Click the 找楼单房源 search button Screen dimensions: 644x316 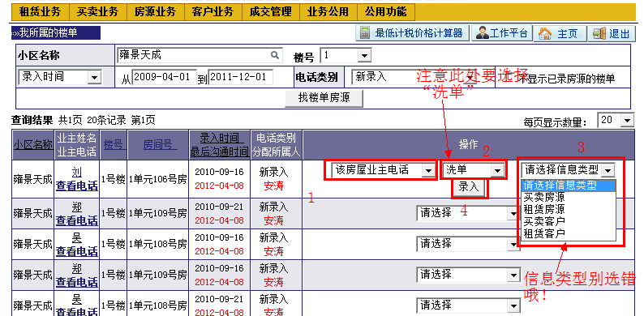(324, 99)
